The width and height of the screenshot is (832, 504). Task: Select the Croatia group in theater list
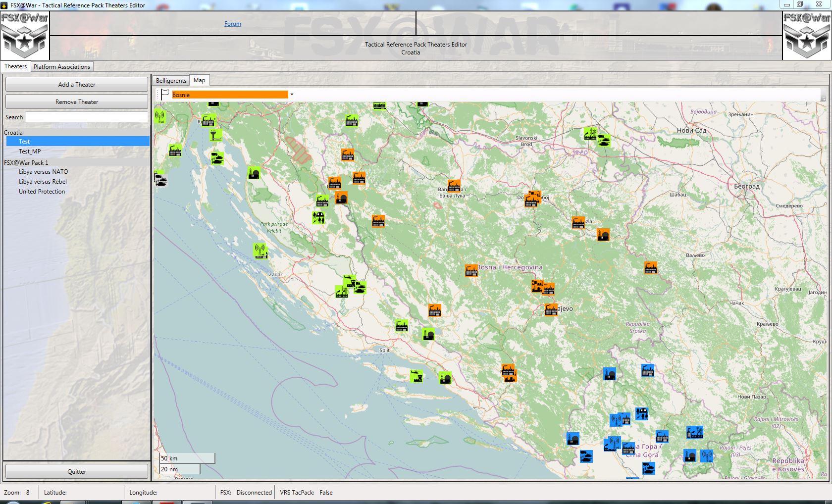tap(13, 133)
